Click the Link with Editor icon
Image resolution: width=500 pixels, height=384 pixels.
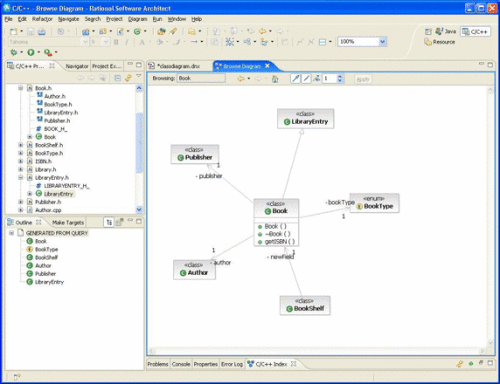click(x=128, y=78)
